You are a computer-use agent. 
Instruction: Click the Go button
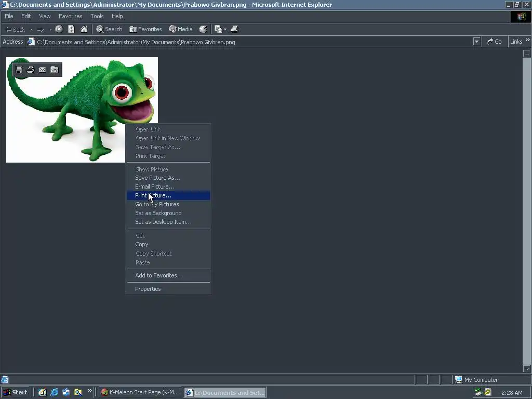point(495,42)
